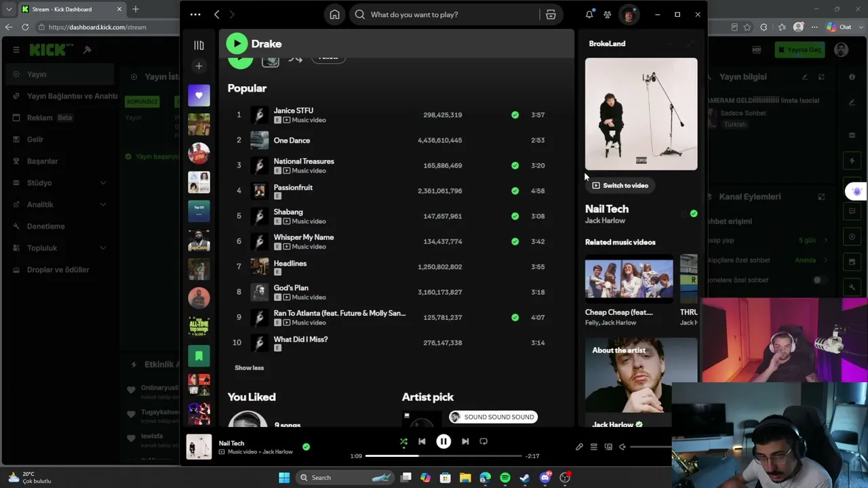Go back with Spotify left arrow
This screenshot has width=868, height=488.
(x=216, y=14)
